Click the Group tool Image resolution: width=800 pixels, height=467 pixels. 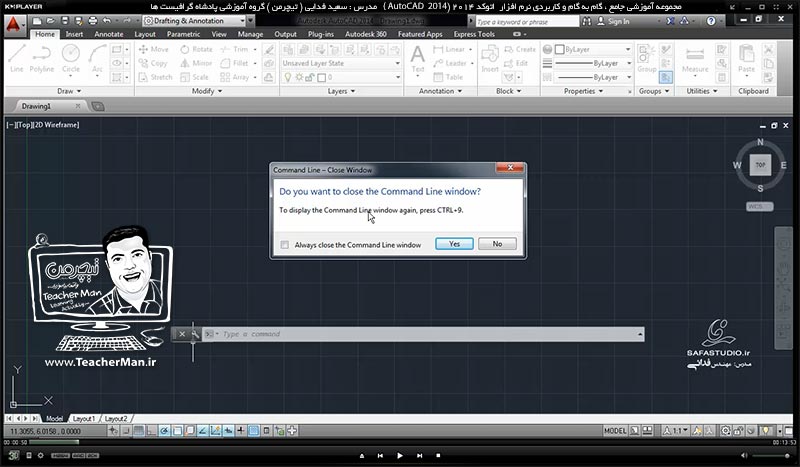[x=646, y=59]
